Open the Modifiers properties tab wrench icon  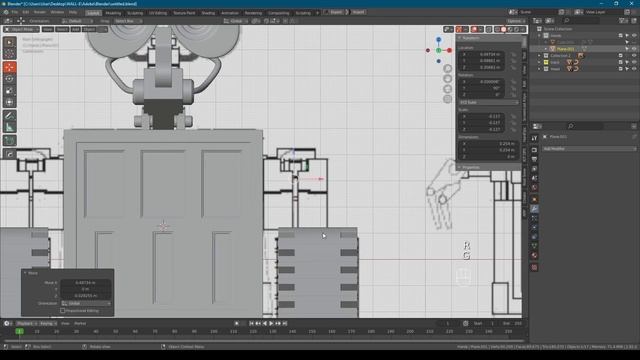click(x=534, y=209)
